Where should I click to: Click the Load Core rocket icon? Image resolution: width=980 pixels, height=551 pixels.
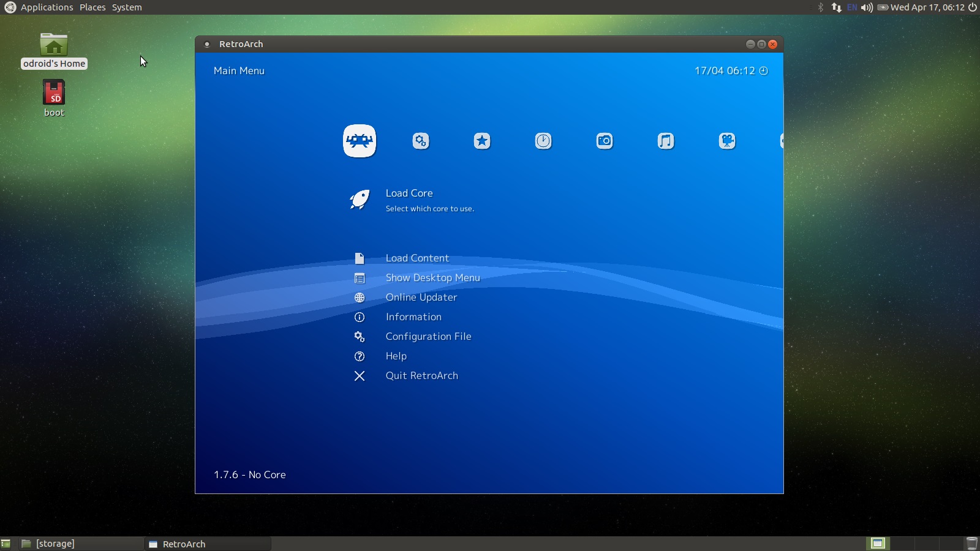(x=360, y=199)
